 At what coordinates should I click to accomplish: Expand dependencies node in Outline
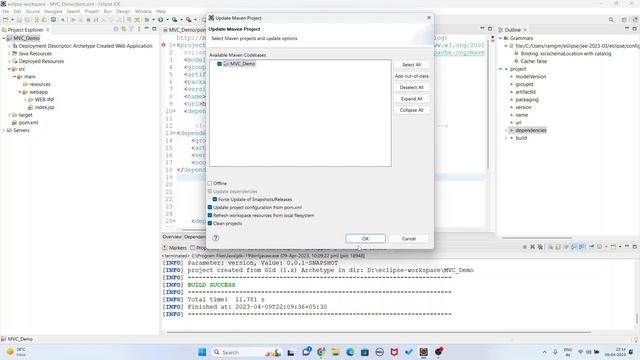(x=506, y=130)
